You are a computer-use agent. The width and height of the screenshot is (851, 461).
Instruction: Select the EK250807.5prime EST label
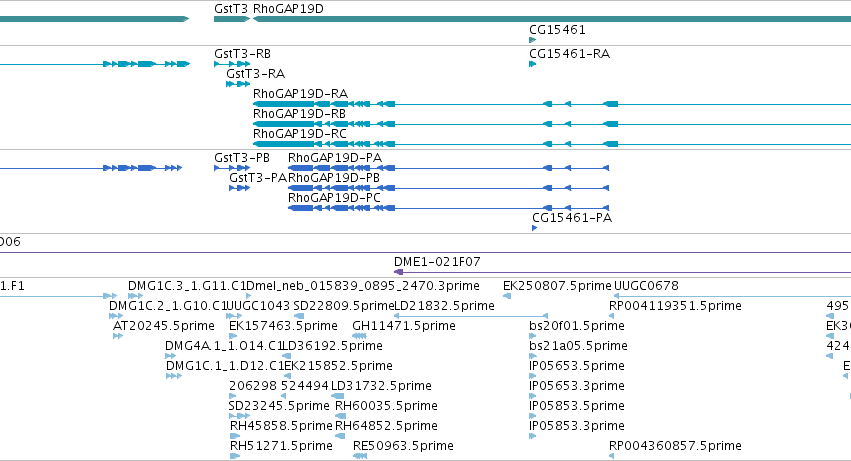[x=557, y=286]
